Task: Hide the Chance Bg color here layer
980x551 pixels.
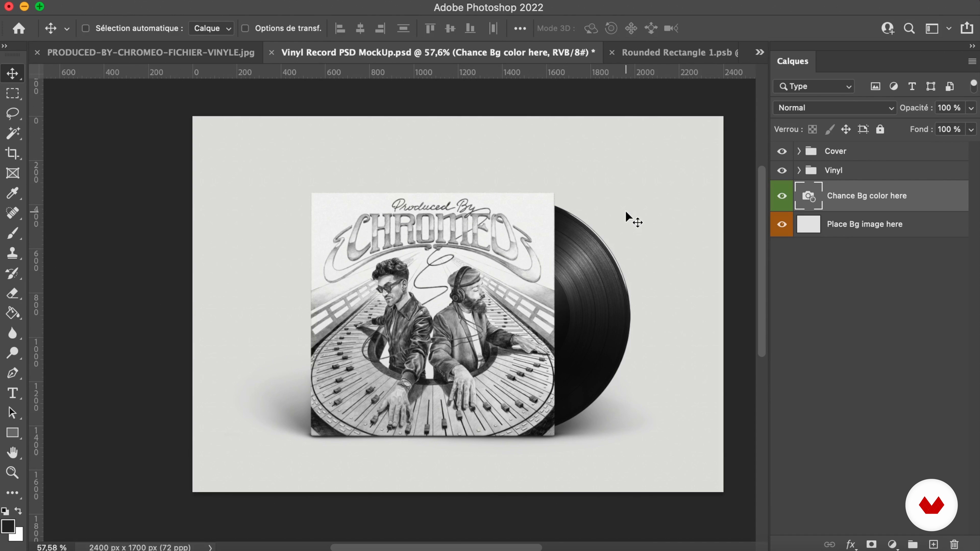Action: [x=782, y=195]
